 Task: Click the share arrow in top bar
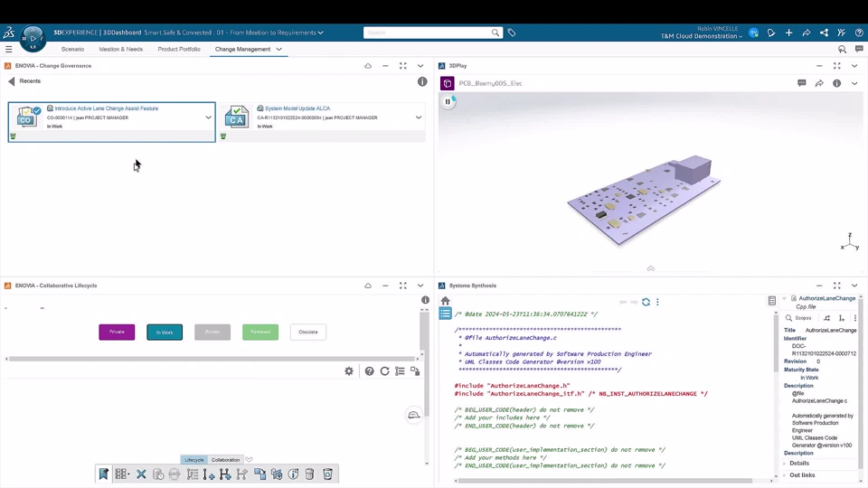806,33
